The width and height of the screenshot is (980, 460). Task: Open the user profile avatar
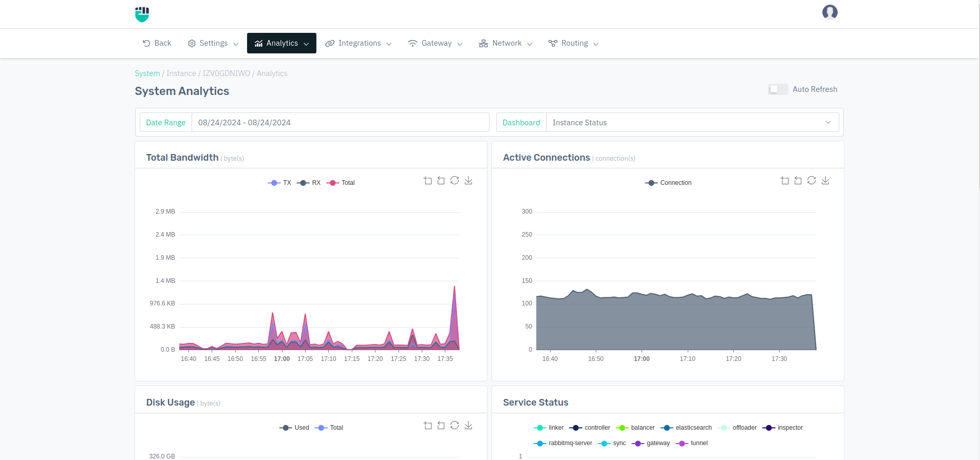(x=830, y=12)
